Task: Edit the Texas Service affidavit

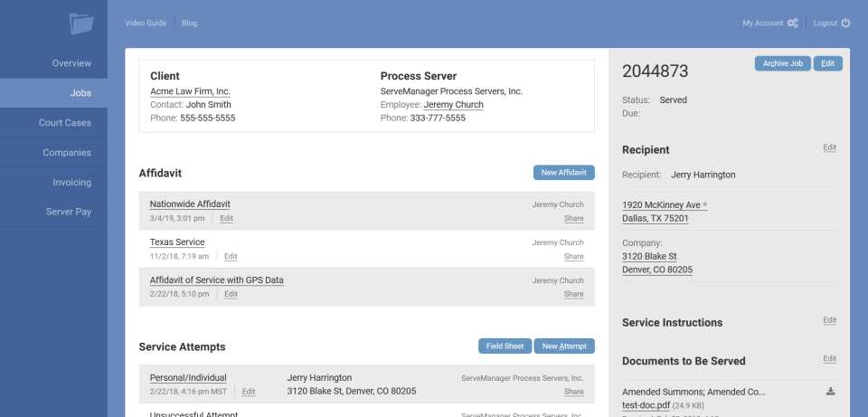Action: pyautogui.click(x=231, y=256)
